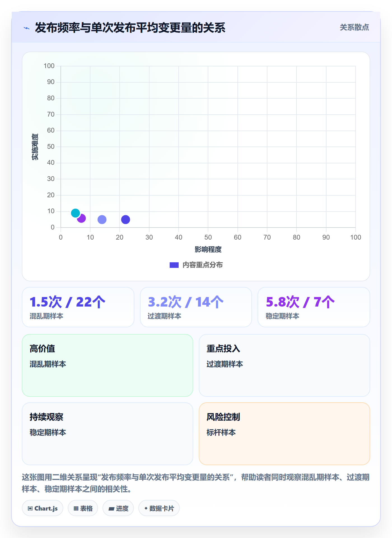392x538 pixels.
Task: Open the 高价值 quadrant card
Action: tap(108, 365)
